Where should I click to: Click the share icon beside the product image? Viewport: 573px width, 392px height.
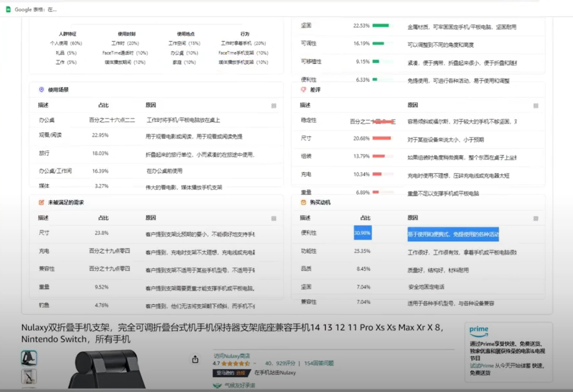pos(195,359)
